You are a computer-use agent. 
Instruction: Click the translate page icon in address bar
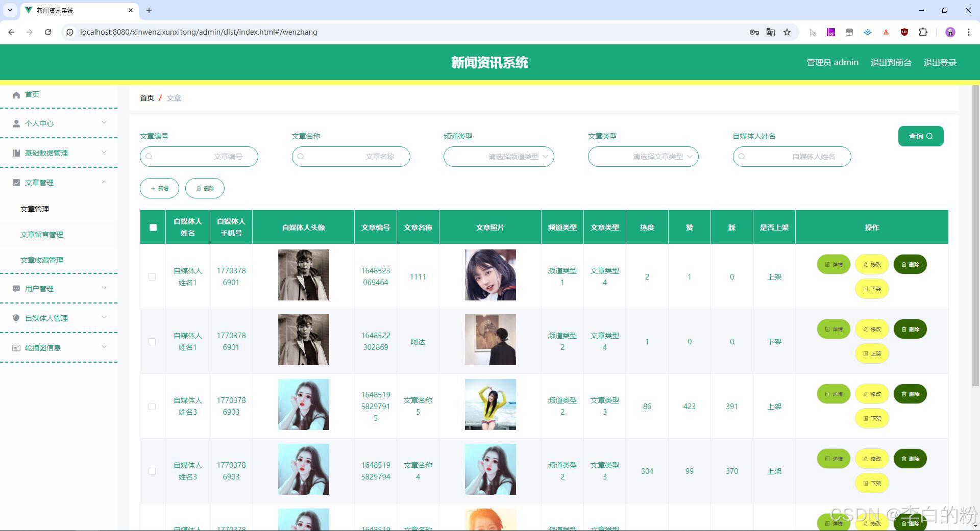click(771, 32)
